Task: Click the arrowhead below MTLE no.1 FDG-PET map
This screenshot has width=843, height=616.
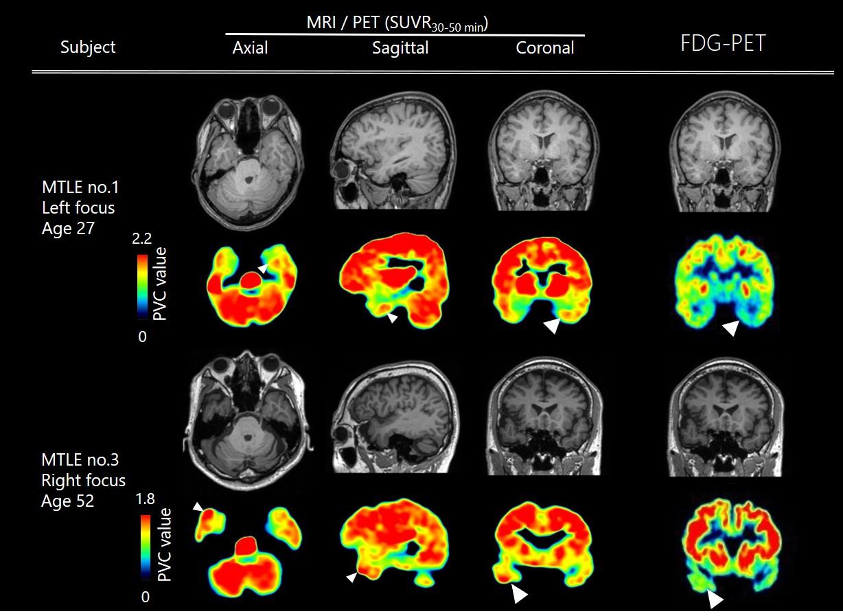Action: pos(732,328)
